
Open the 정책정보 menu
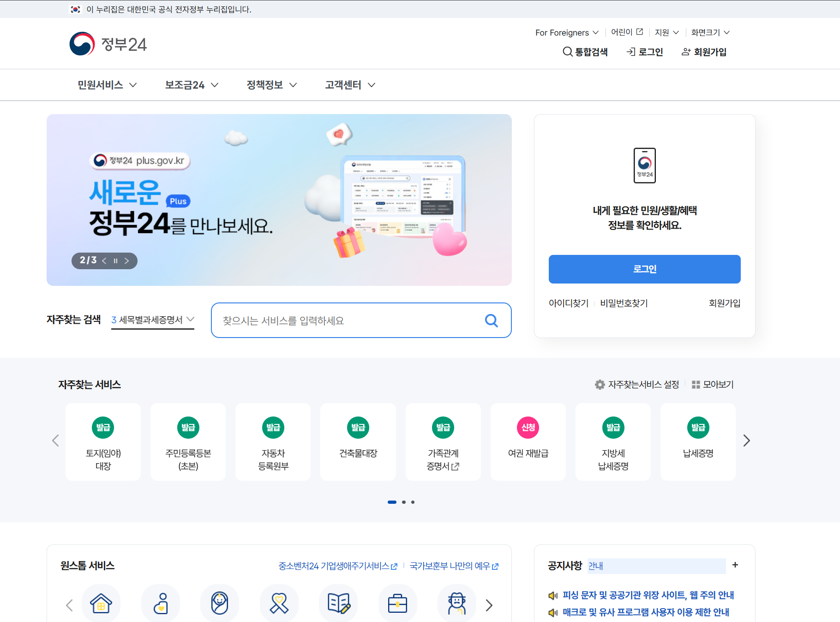pyautogui.click(x=271, y=85)
